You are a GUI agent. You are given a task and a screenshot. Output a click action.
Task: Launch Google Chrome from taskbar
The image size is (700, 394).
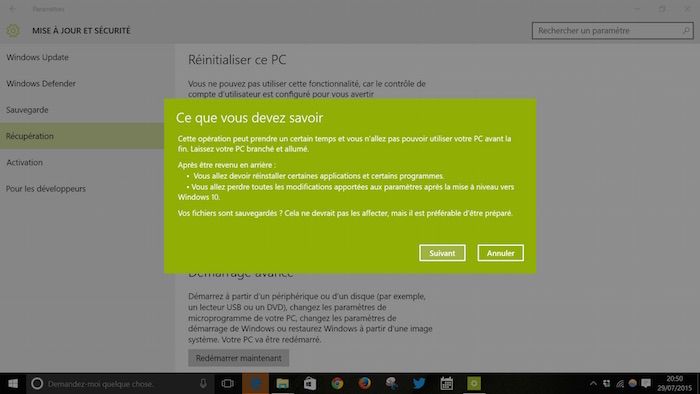pos(337,384)
